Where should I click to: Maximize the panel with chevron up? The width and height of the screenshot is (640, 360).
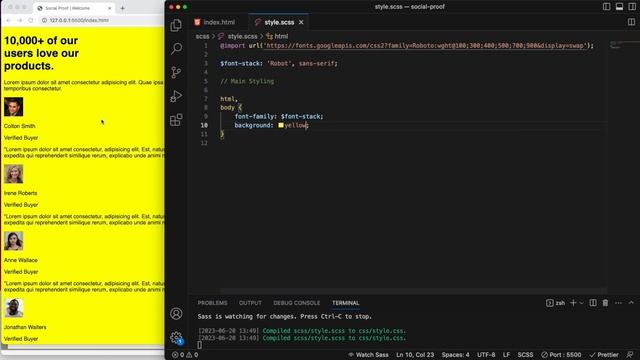pos(631,303)
